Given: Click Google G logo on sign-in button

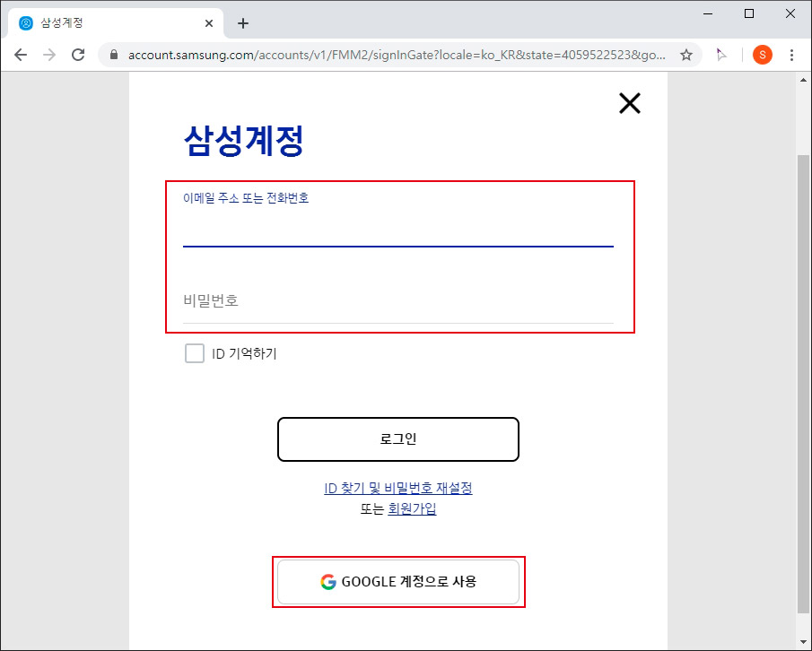Looking at the screenshot, I should click(327, 582).
